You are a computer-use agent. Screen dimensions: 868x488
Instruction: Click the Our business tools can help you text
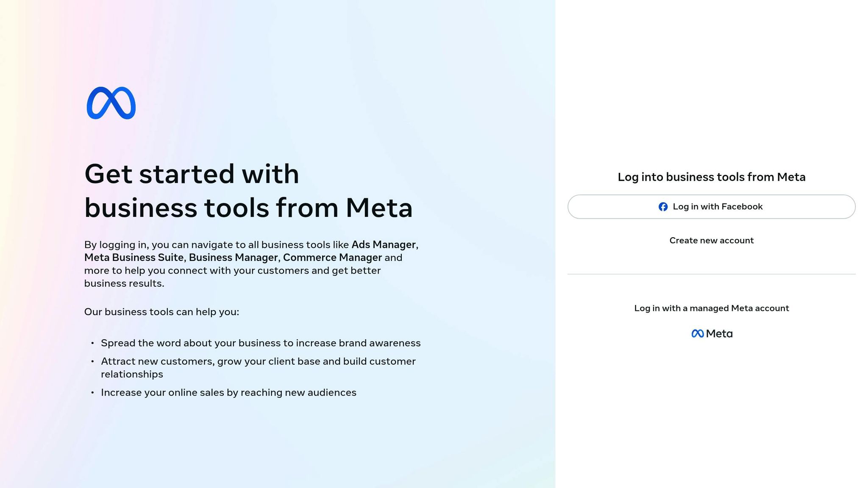tap(161, 312)
